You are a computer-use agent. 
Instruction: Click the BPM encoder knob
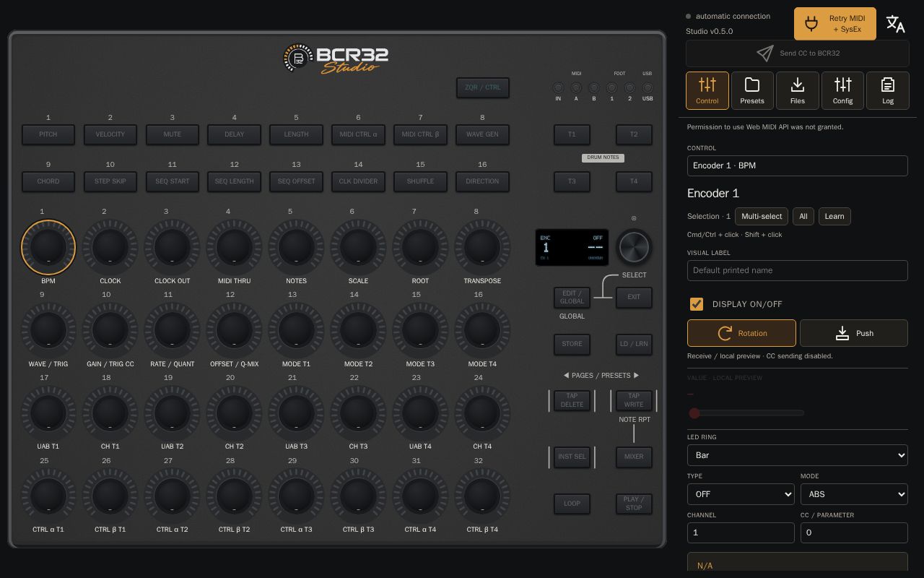pos(48,247)
